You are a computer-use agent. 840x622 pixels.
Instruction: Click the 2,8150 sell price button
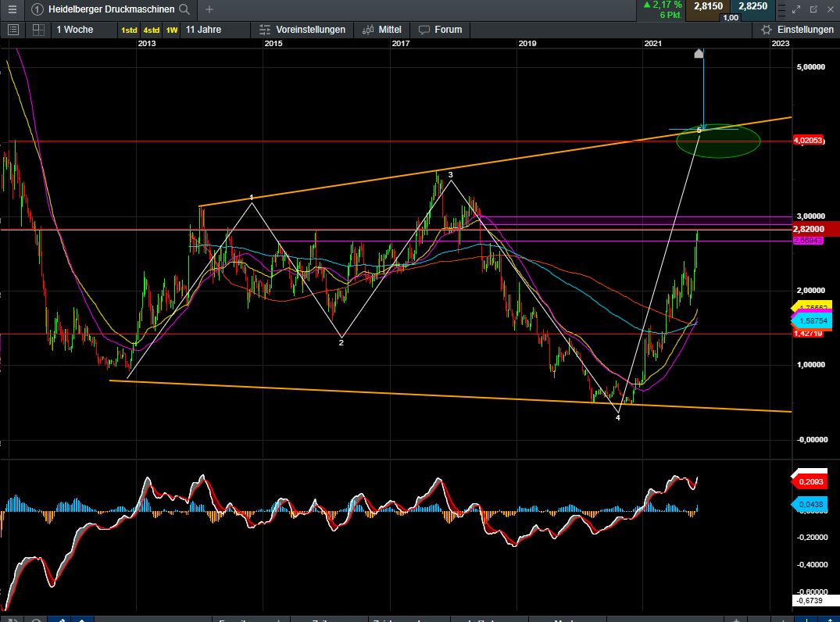click(x=708, y=6)
